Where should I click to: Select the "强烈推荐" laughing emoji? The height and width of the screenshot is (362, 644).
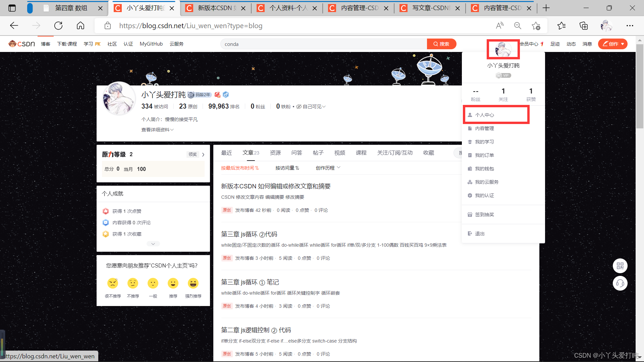coord(193,284)
